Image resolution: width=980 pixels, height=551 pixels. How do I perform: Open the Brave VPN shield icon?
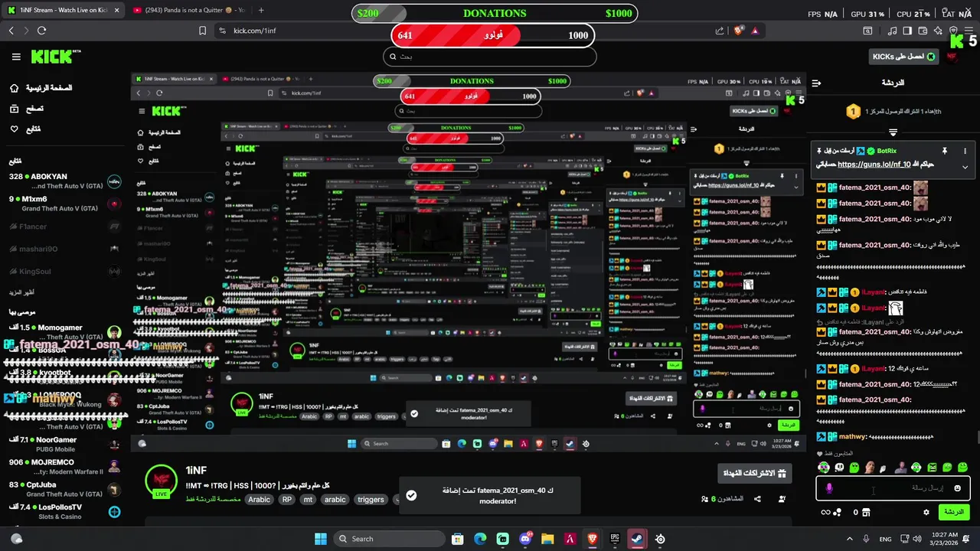click(x=954, y=31)
